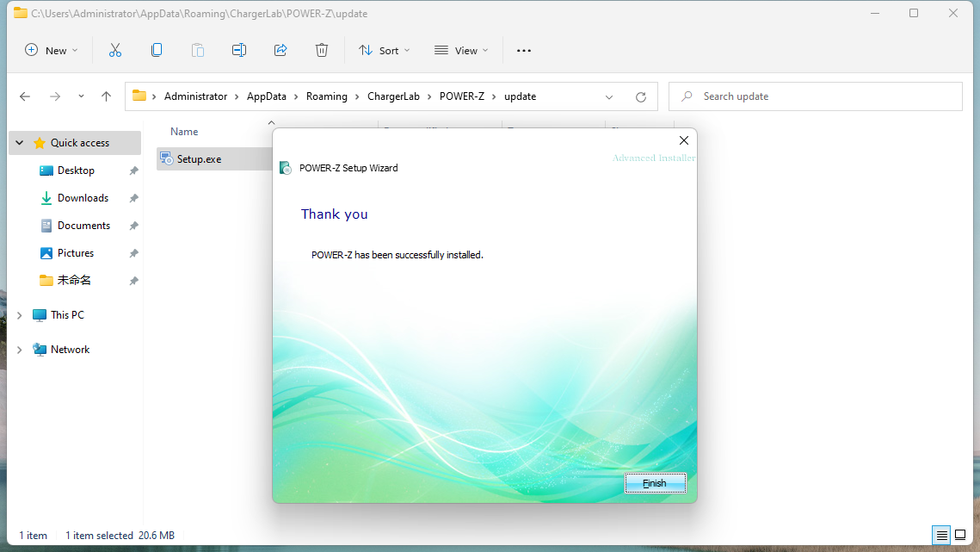
Task: Click the Share icon in the toolbar
Action: pos(280,50)
